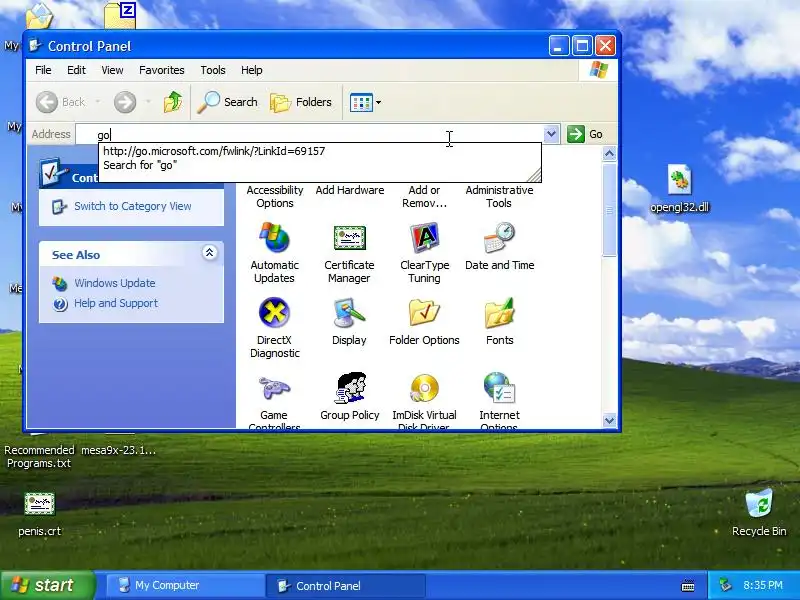Select the zipped folder desktop icon

point(120,14)
